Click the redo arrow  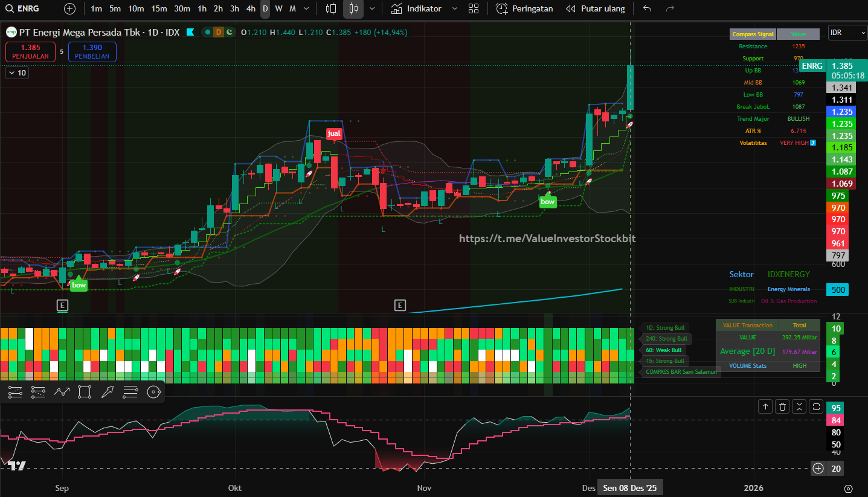point(669,8)
